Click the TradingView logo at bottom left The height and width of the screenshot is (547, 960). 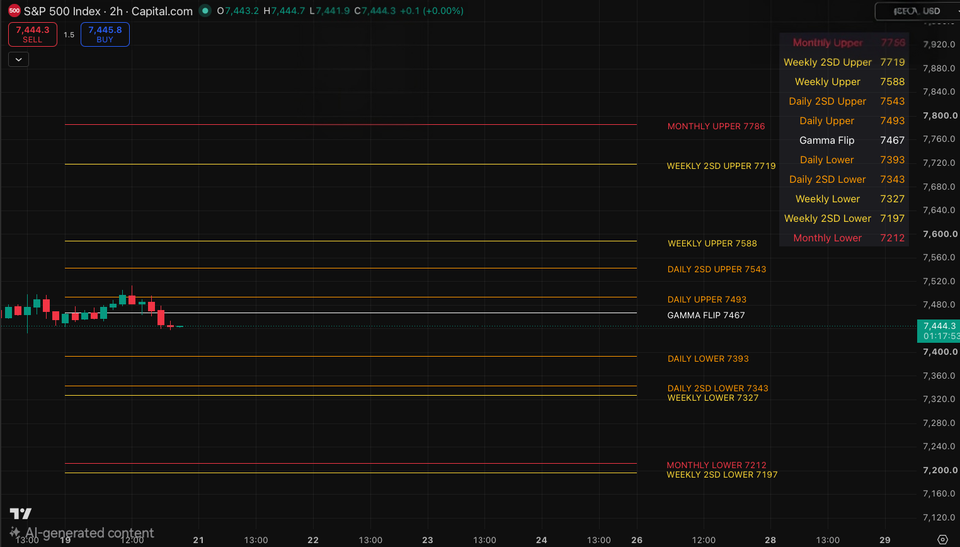[x=20, y=513]
